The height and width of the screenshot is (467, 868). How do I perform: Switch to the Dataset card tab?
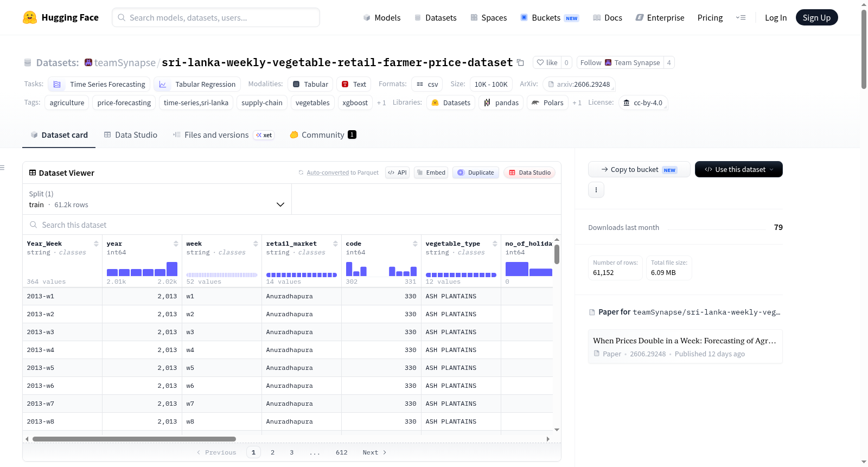pyautogui.click(x=59, y=135)
